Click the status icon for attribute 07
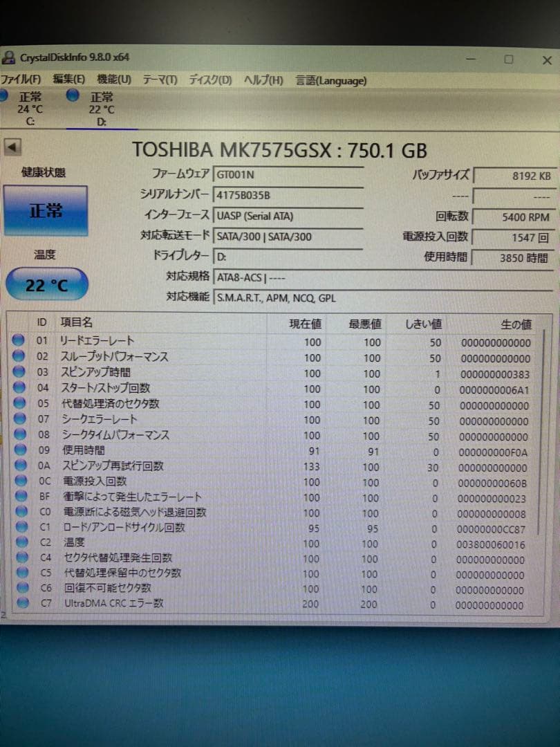 point(19,418)
